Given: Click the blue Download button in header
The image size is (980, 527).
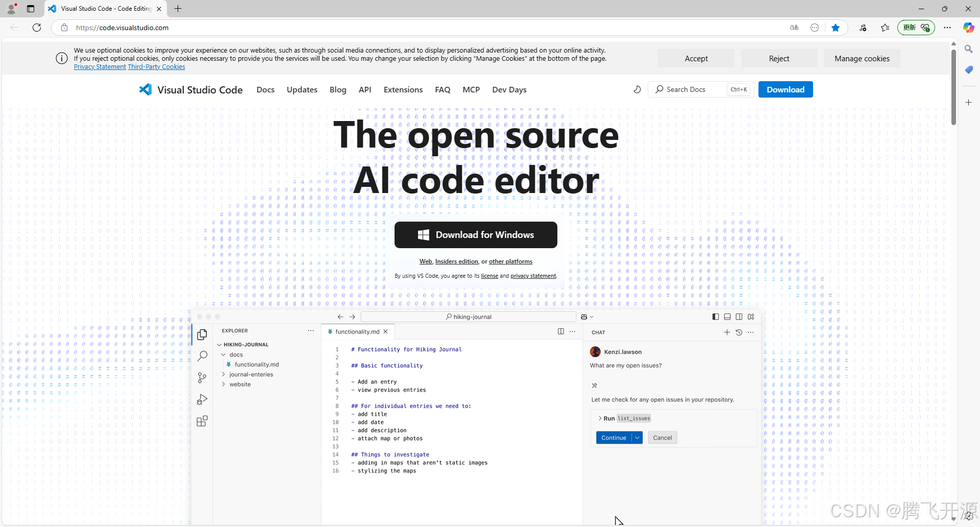Looking at the screenshot, I should [786, 89].
